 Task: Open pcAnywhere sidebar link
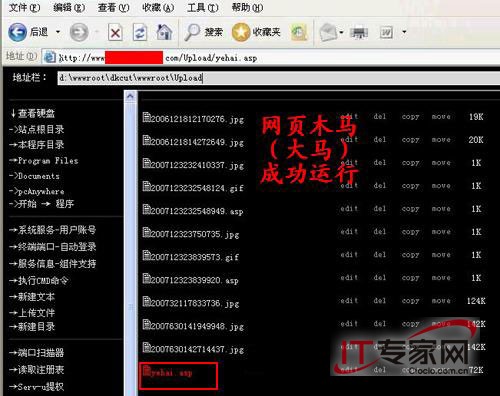[x=37, y=191]
